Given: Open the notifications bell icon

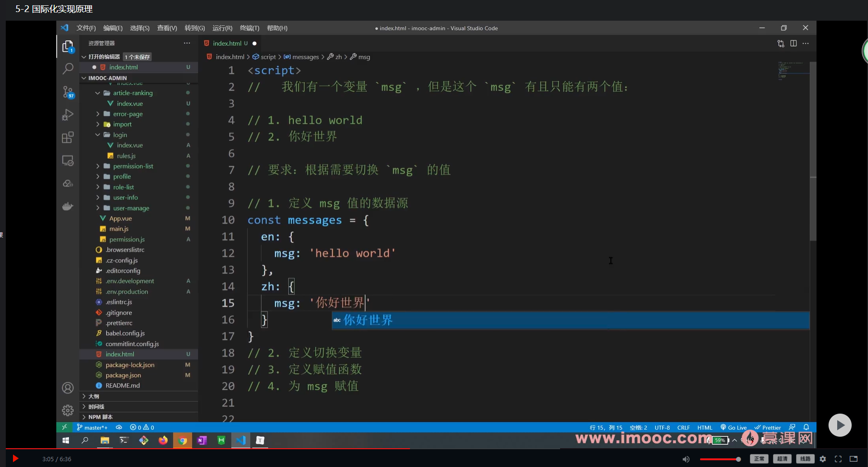Looking at the screenshot, I should (806, 427).
